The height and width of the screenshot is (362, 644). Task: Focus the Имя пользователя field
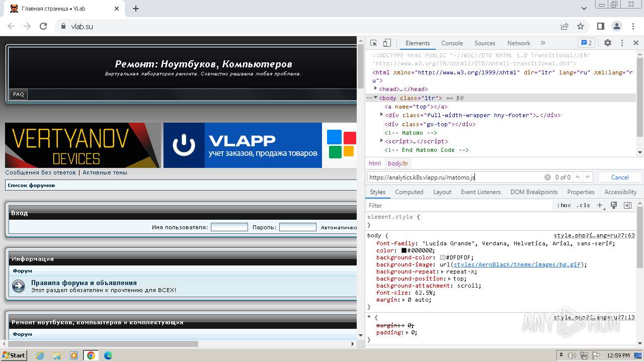(229, 227)
